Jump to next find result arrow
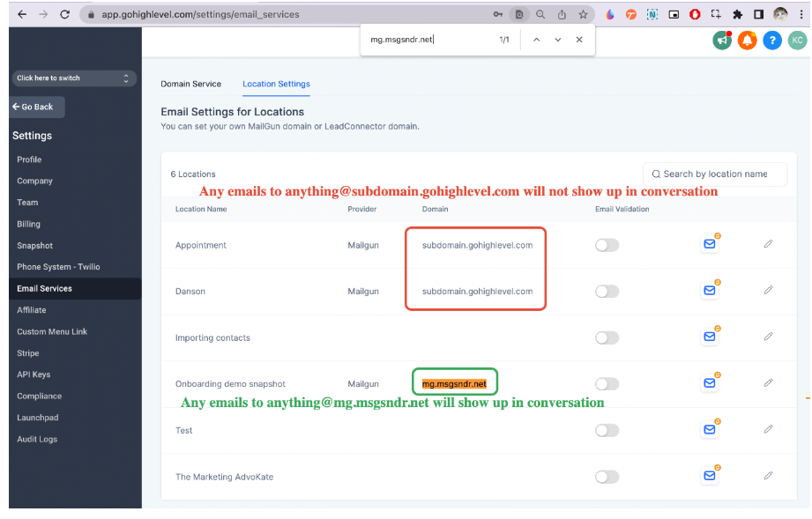 click(x=557, y=40)
